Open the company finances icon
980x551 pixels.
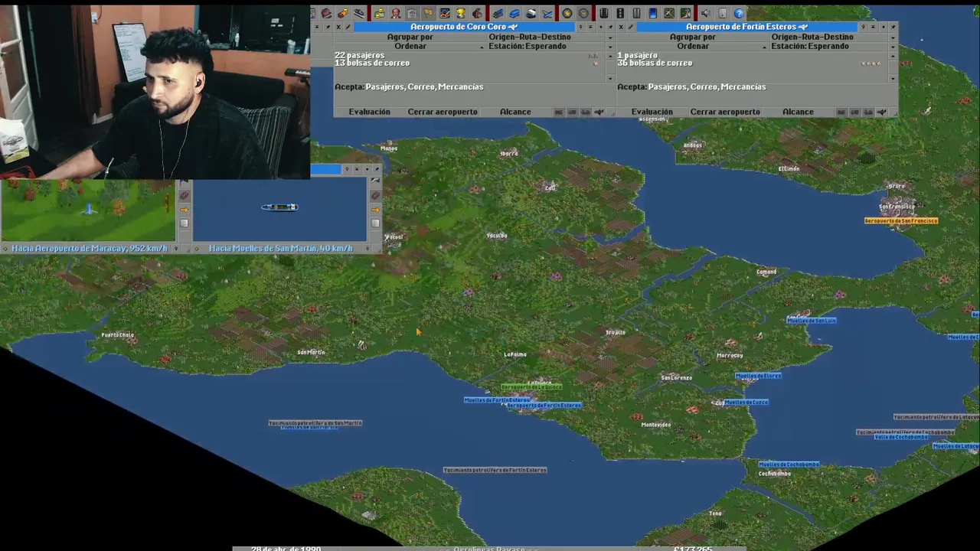(380, 13)
